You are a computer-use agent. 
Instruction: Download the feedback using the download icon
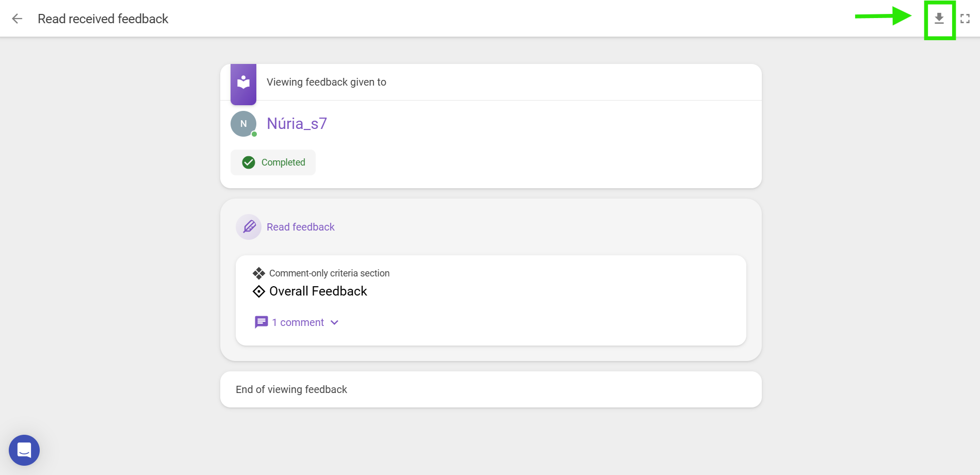click(939, 19)
